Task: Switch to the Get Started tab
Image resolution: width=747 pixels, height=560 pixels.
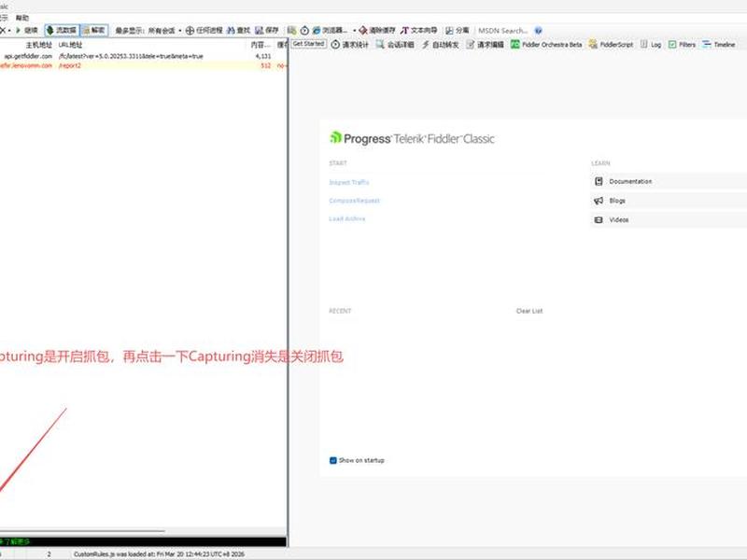Action: [x=309, y=44]
